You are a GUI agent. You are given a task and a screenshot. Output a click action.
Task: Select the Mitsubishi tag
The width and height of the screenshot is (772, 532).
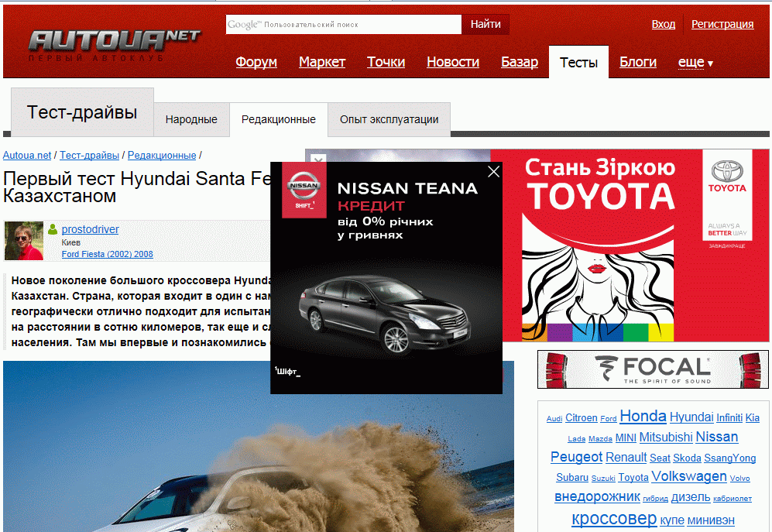666,437
